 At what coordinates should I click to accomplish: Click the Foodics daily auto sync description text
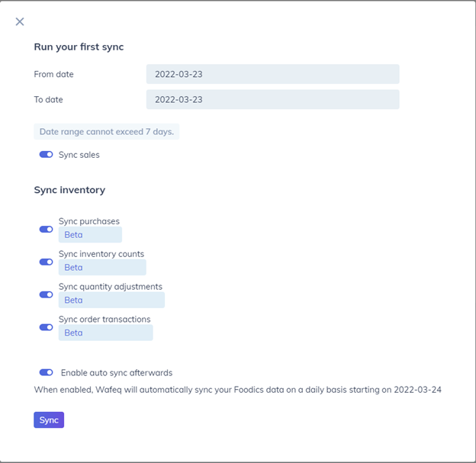coord(237,390)
